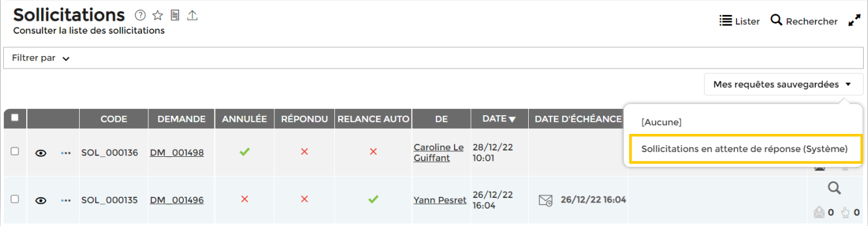Open Yann Pesret sender link
This screenshot has height=226, width=868.
[440, 200]
